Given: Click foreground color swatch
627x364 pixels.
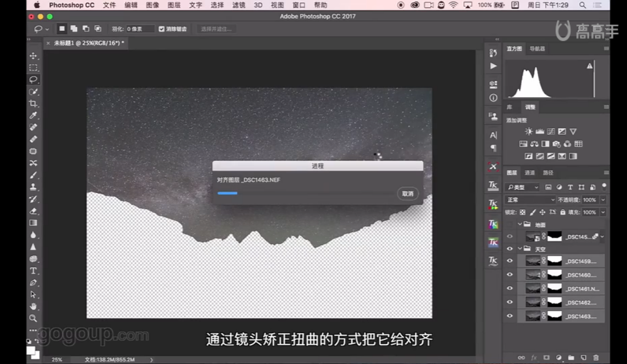Looking at the screenshot, I should [30, 351].
